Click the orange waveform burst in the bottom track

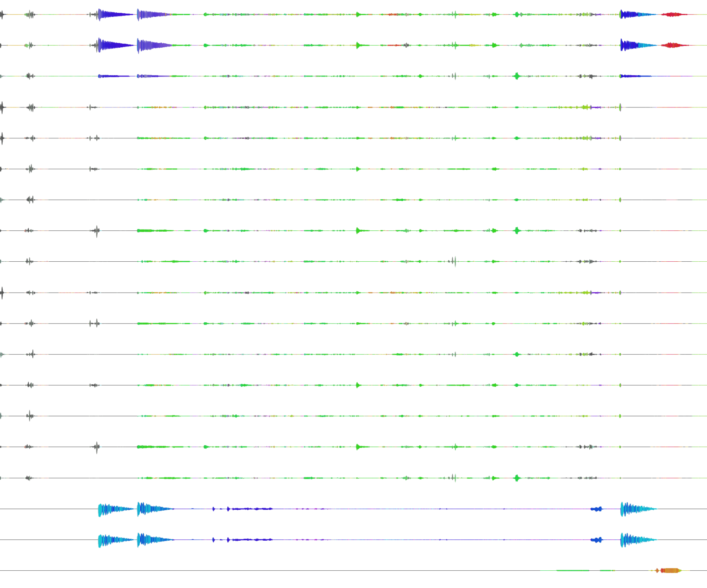(x=670, y=571)
